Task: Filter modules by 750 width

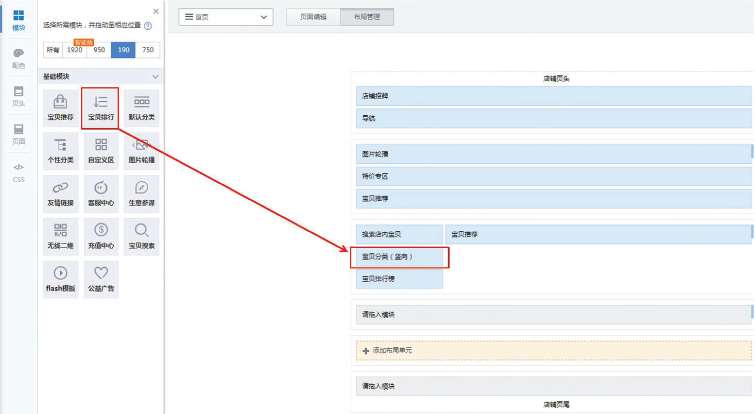Action: [x=148, y=49]
